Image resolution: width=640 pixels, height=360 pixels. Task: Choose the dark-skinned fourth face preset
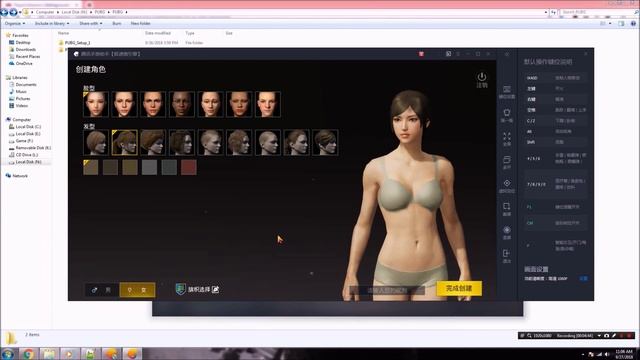(182, 104)
